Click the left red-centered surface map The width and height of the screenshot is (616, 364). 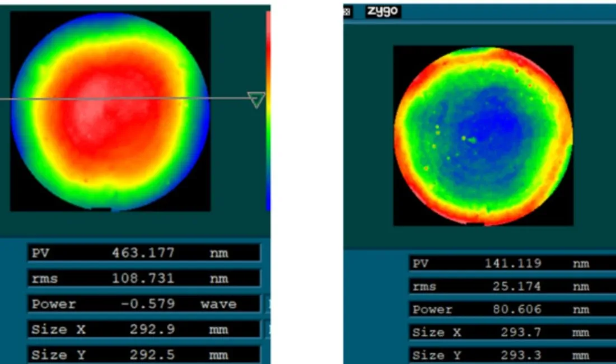click(x=110, y=111)
